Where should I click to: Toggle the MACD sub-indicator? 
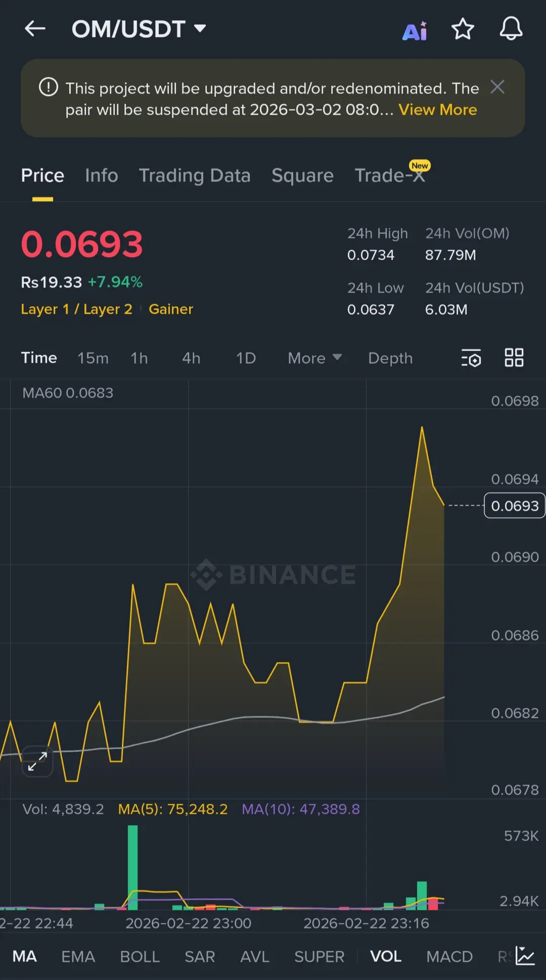449,956
